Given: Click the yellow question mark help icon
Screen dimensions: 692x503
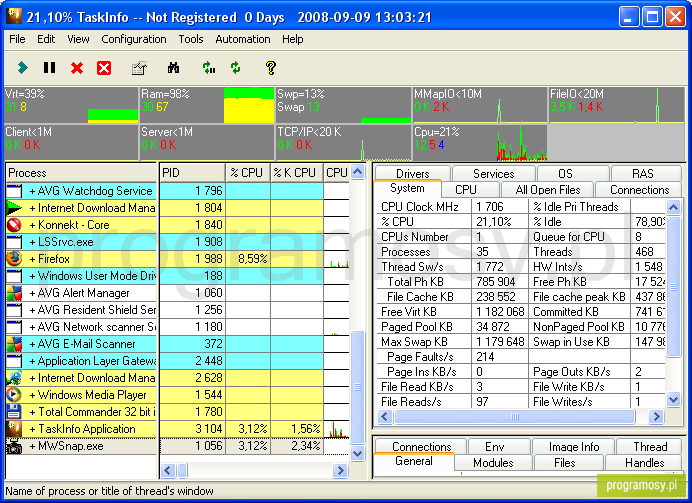Looking at the screenshot, I should (271, 68).
